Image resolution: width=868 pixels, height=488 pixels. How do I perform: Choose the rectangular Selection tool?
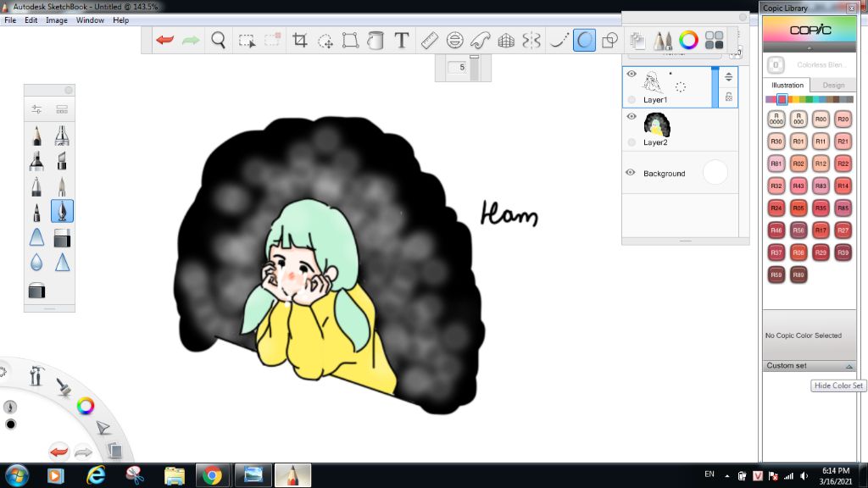[x=247, y=41]
